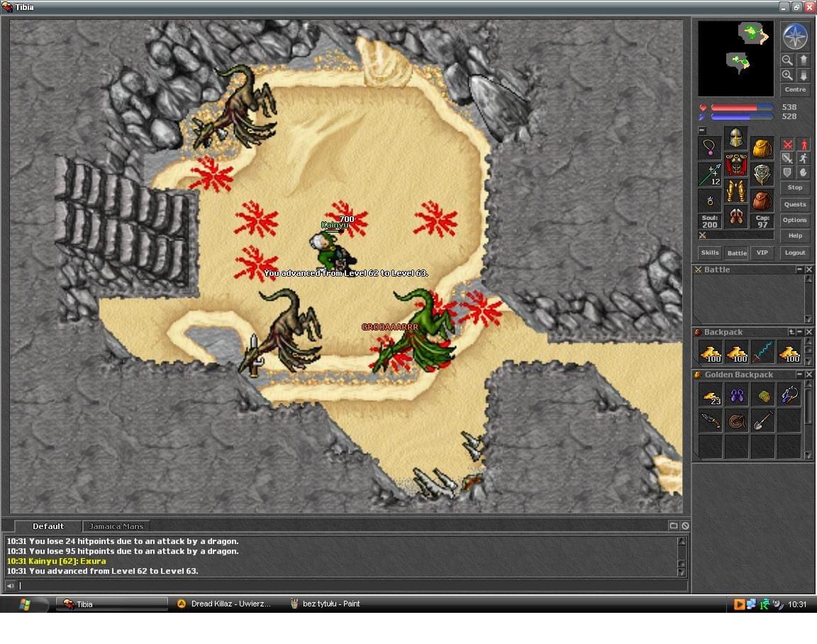817x644 pixels.
Task: Select the ring equipment slot
Action: (x=710, y=201)
